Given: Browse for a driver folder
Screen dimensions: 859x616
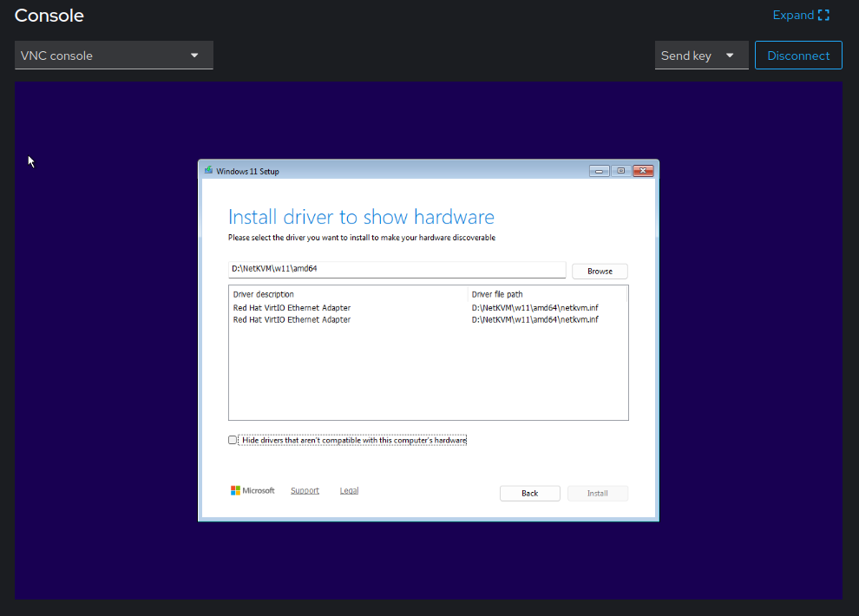Looking at the screenshot, I should (x=600, y=271).
